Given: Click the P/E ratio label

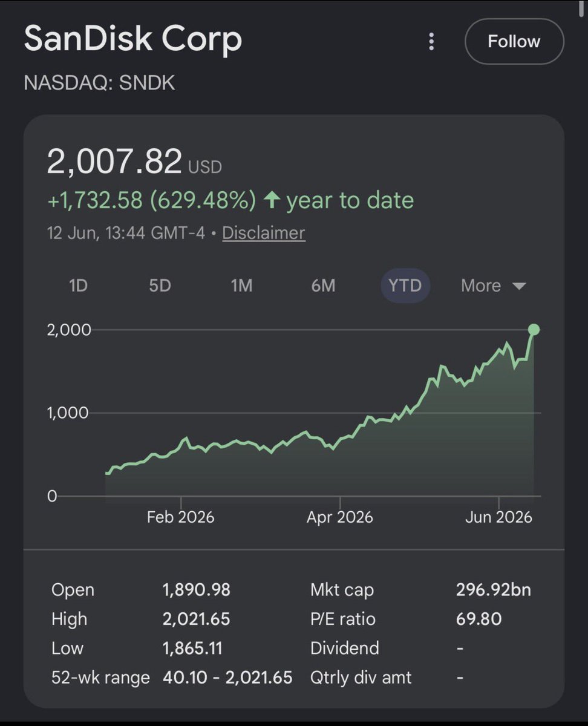Looking at the screenshot, I should coord(343,619).
